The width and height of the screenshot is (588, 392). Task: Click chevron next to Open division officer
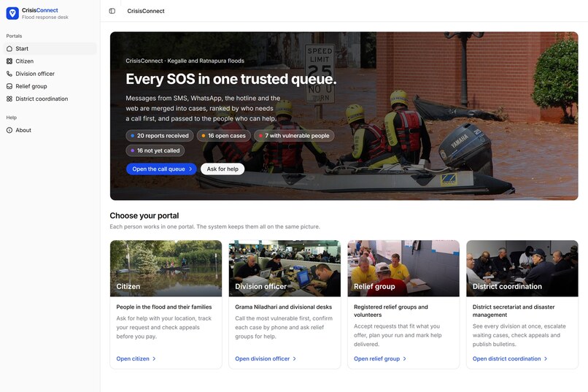point(295,358)
